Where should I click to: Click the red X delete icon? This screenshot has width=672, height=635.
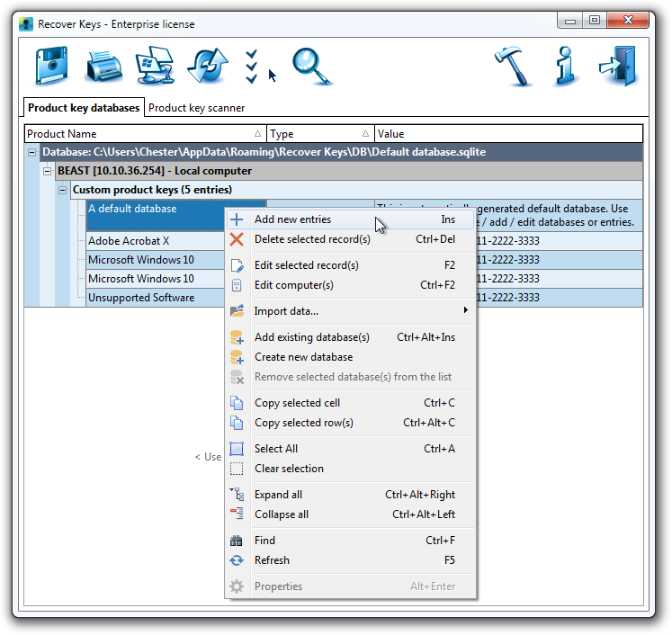coord(237,239)
